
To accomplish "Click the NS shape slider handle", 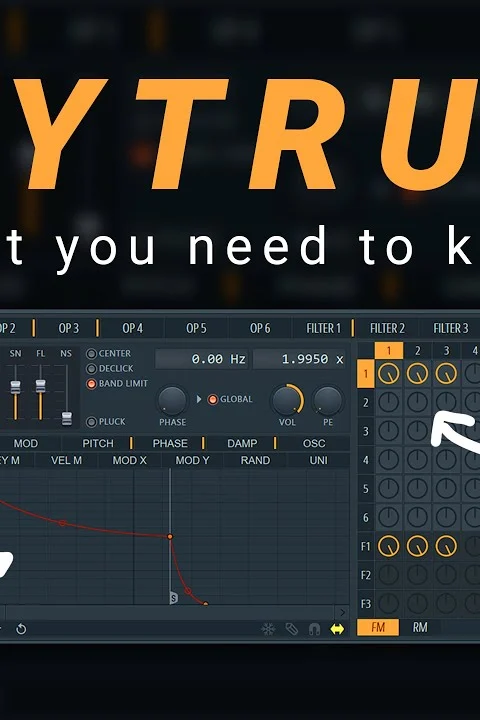I will click(67, 418).
